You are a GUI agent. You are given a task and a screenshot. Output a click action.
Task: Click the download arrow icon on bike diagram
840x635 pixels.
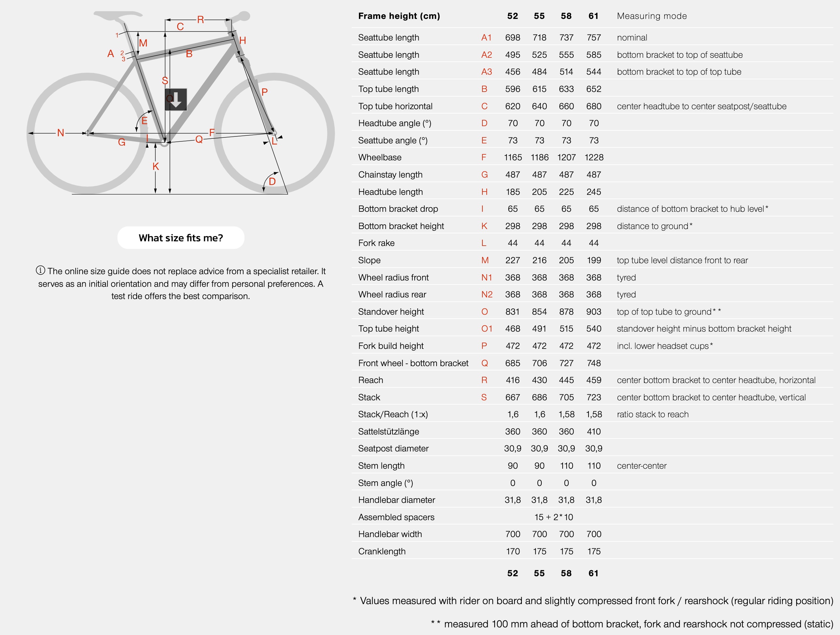point(175,100)
